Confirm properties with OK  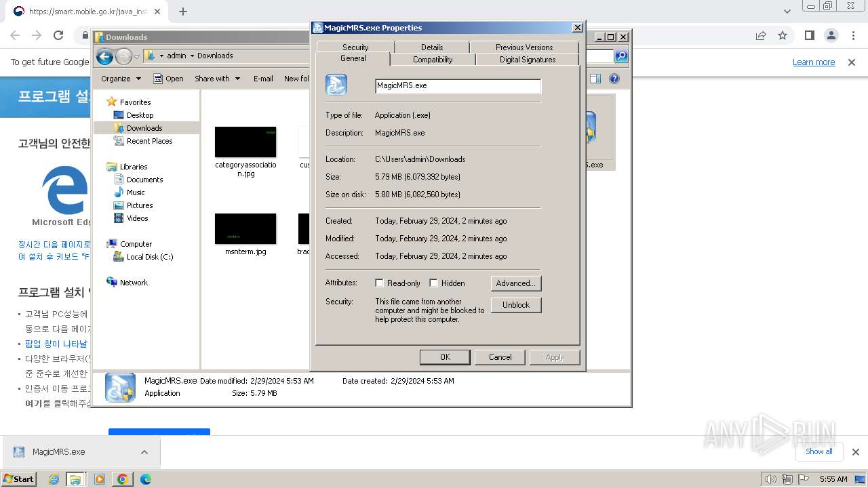445,357
